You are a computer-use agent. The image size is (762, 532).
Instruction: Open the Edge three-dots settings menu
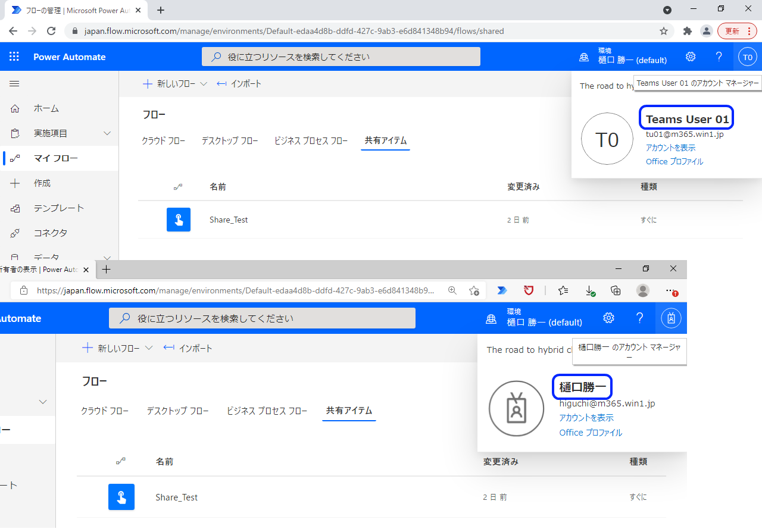tap(672, 291)
